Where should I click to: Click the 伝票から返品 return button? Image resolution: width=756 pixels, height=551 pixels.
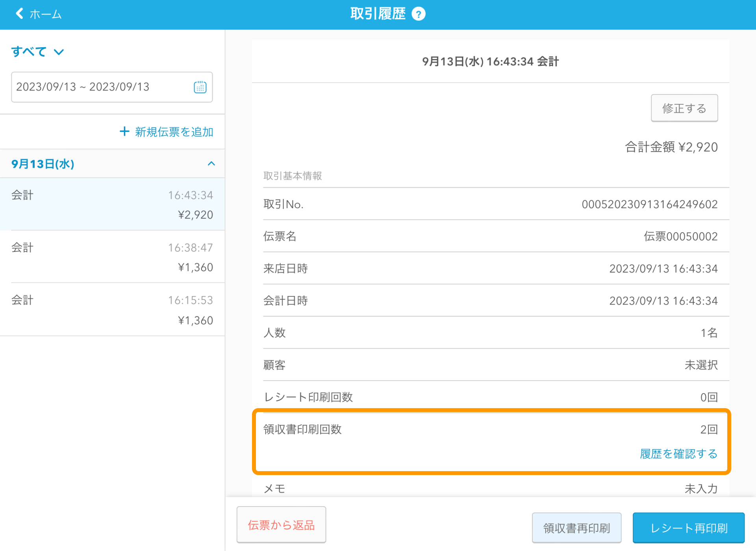pos(281,524)
